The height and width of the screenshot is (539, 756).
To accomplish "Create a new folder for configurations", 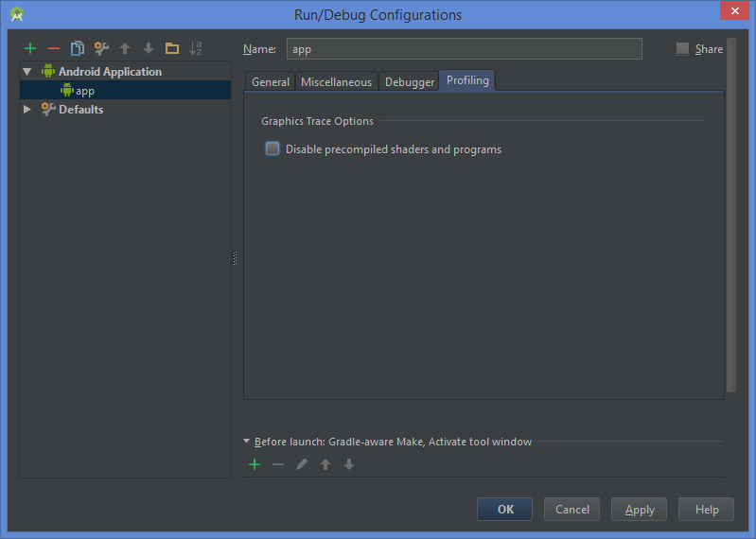I will 172,48.
